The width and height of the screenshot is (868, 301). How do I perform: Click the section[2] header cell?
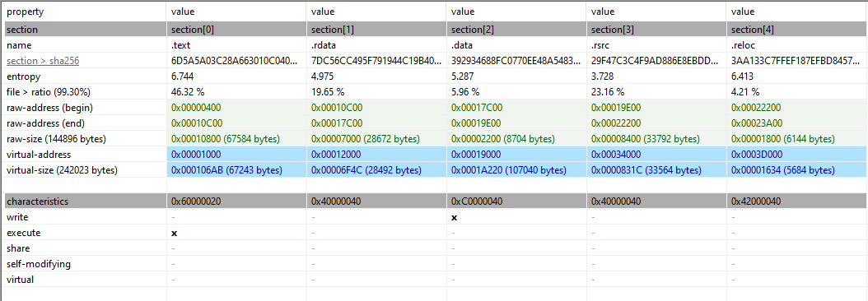point(516,30)
